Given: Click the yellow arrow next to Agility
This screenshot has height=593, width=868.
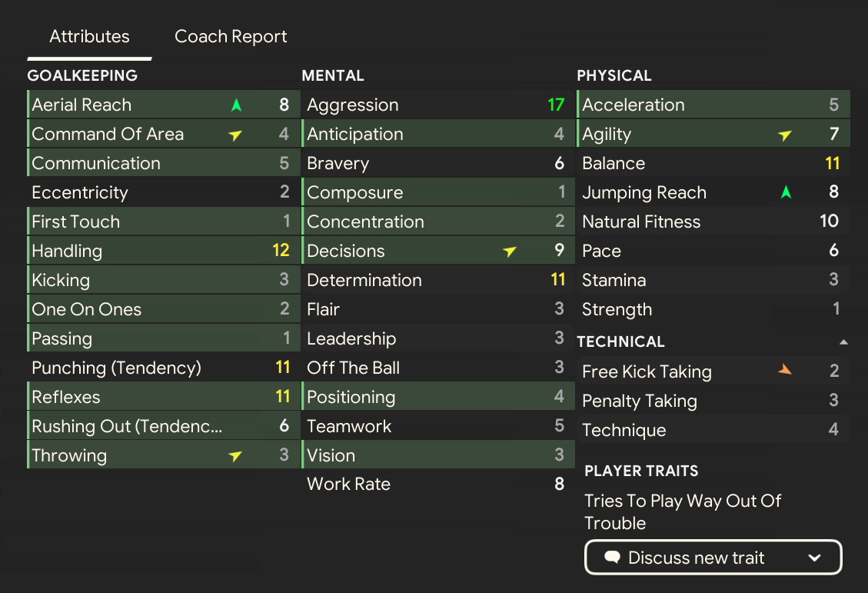Looking at the screenshot, I should pyautogui.click(x=785, y=135).
